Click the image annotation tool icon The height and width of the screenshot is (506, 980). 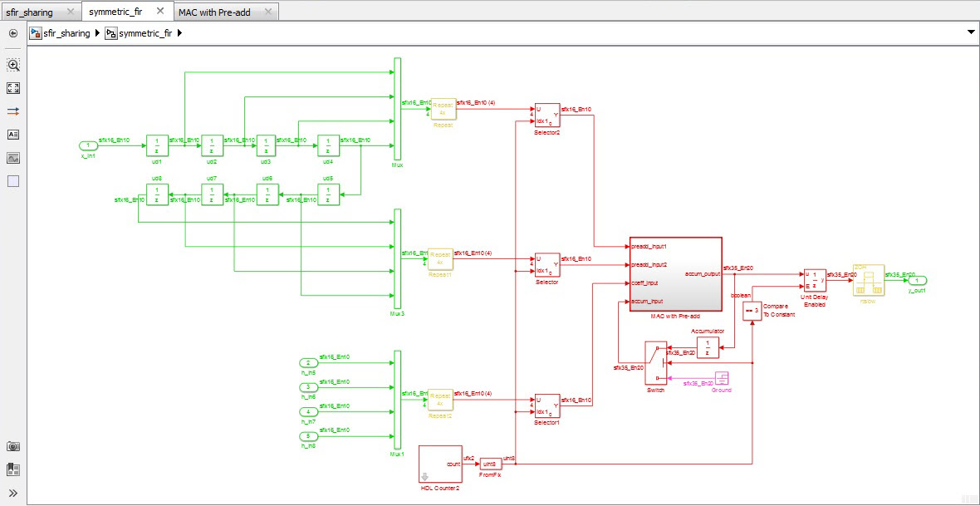tap(12, 157)
